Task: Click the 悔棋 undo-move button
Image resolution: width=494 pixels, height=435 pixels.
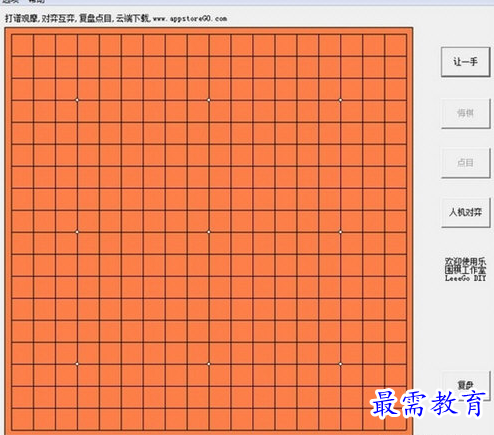Action: (465, 113)
